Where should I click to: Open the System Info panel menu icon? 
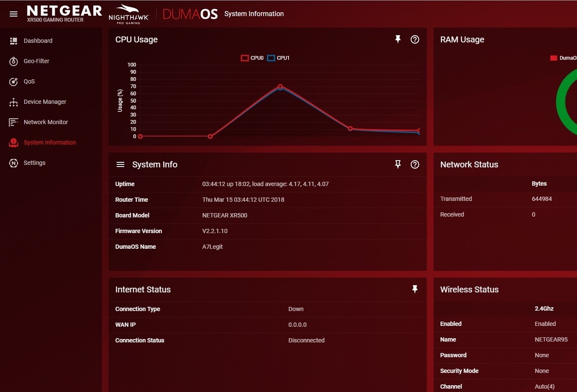point(120,164)
